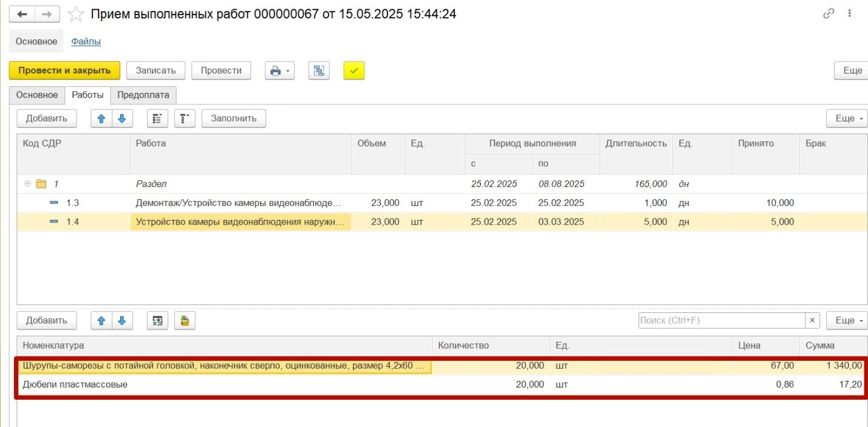Screen dimensions: 868x427
Task: Collapse section 1 tree node
Action: (x=27, y=183)
